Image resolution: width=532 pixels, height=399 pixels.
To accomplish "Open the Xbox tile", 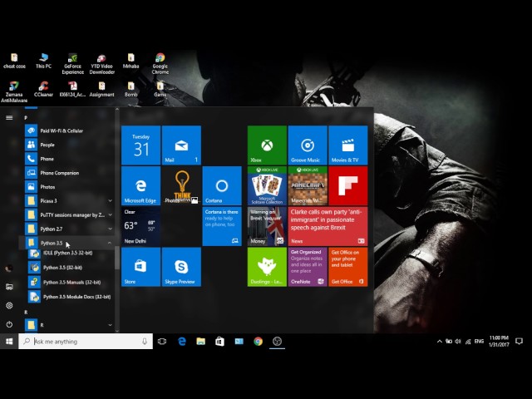I will point(267,145).
